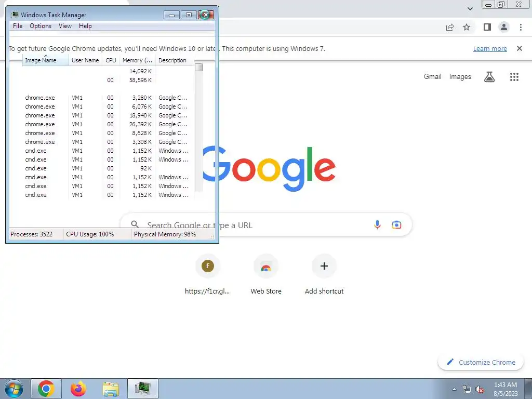Show hidden tray icons arrow
This screenshot has height=399, width=532.
click(x=454, y=389)
